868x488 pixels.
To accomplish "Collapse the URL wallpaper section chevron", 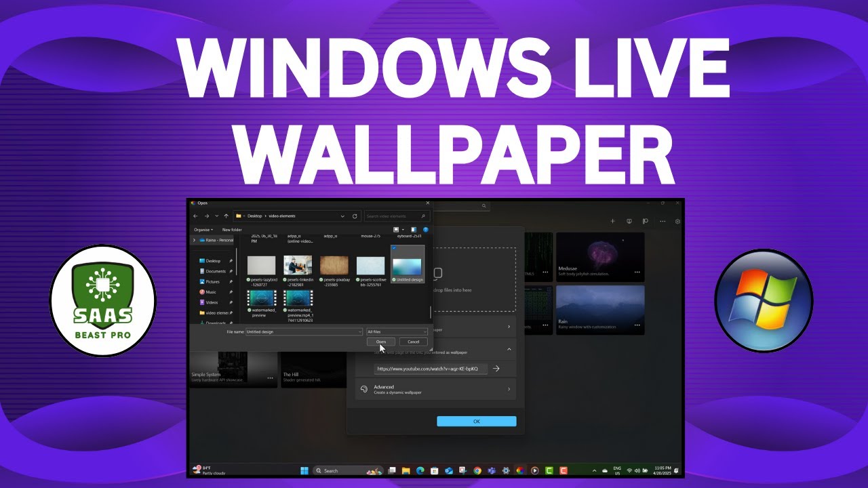I will pyautogui.click(x=509, y=349).
